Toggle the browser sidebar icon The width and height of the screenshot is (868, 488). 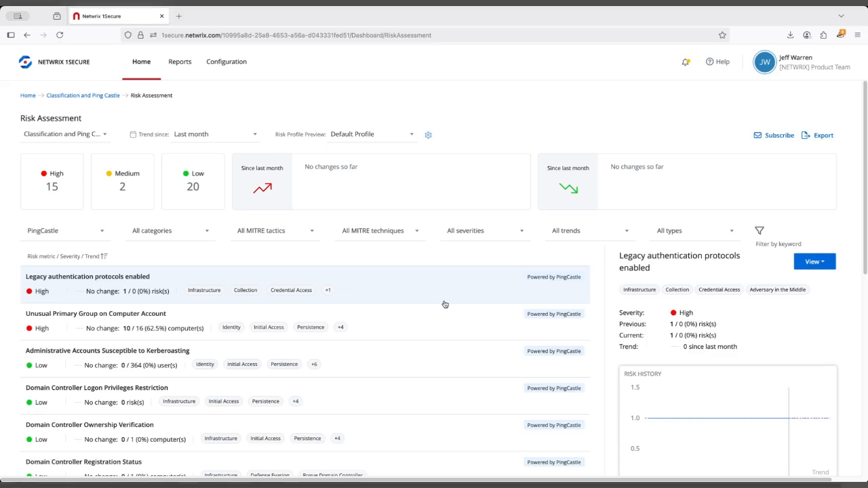(10, 35)
